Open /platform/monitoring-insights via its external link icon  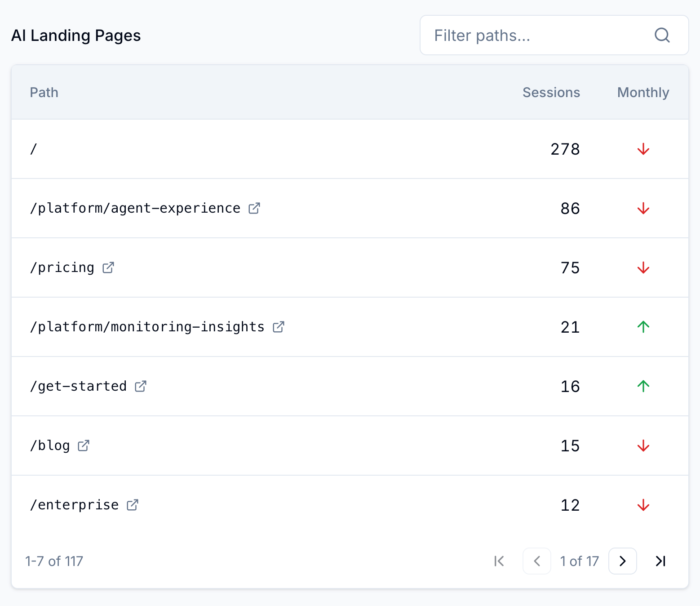click(279, 327)
